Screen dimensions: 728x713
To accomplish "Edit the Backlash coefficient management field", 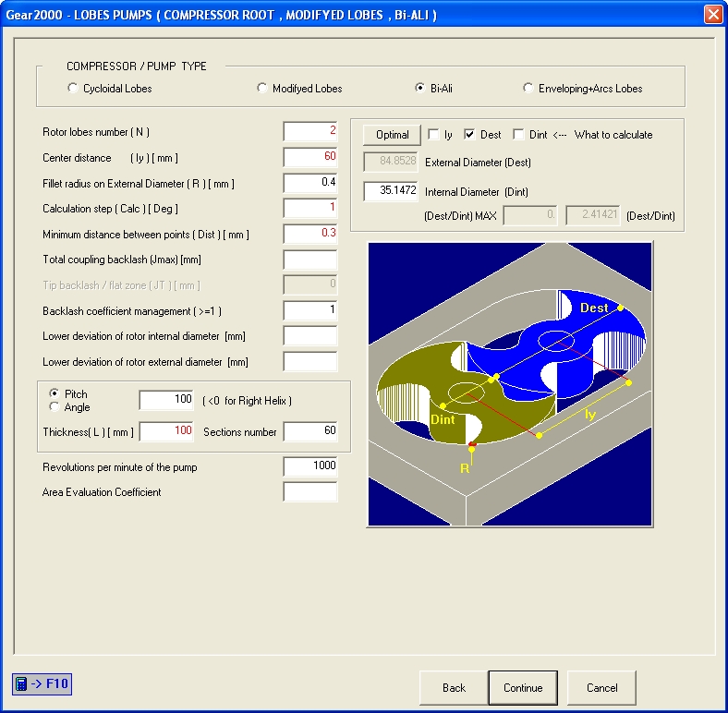I will (x=310, y=310).
